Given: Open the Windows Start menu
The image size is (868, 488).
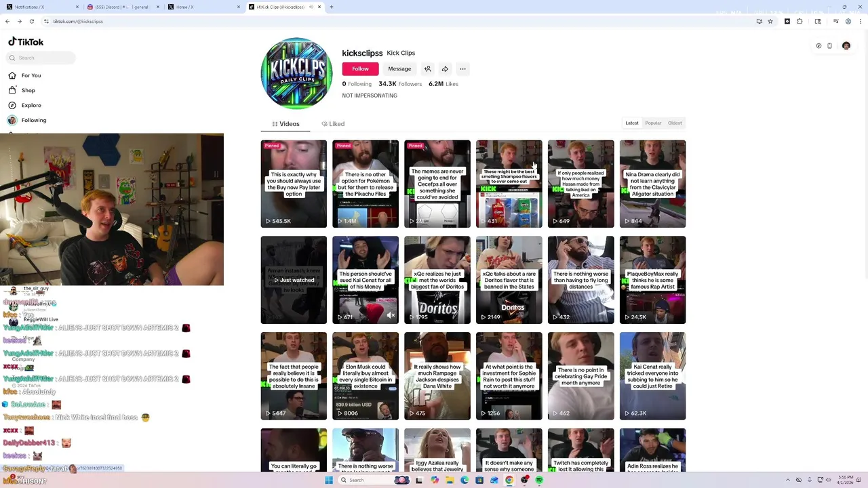Looking at the screenshot, I should [x=329, y=480].
